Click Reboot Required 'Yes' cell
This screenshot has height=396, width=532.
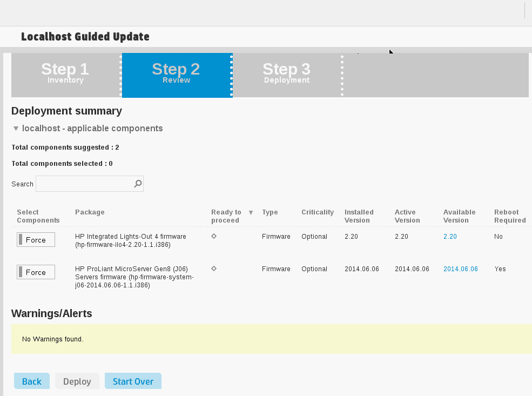(500, 269)
